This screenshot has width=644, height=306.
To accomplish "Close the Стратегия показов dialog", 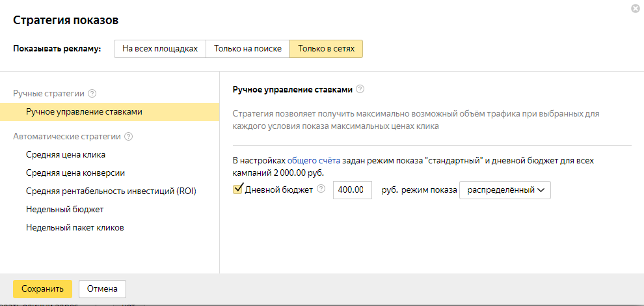I will pyautogui.click(x=635, y=8).
